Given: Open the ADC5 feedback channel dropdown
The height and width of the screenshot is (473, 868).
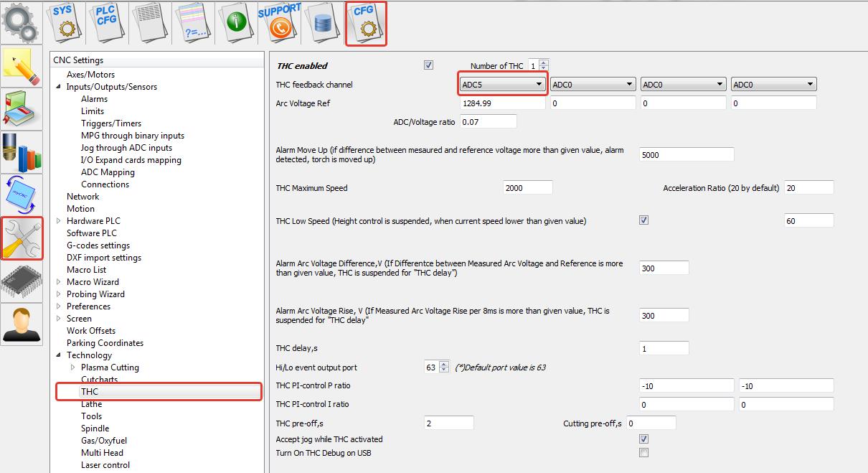Looking at the screenshot, I should point(502,85).
